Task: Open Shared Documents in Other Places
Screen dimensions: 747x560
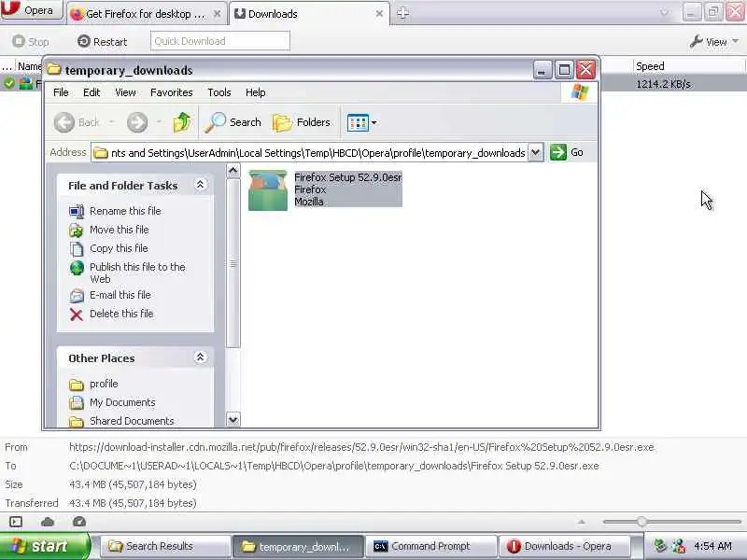Action: tap(132, 421)
